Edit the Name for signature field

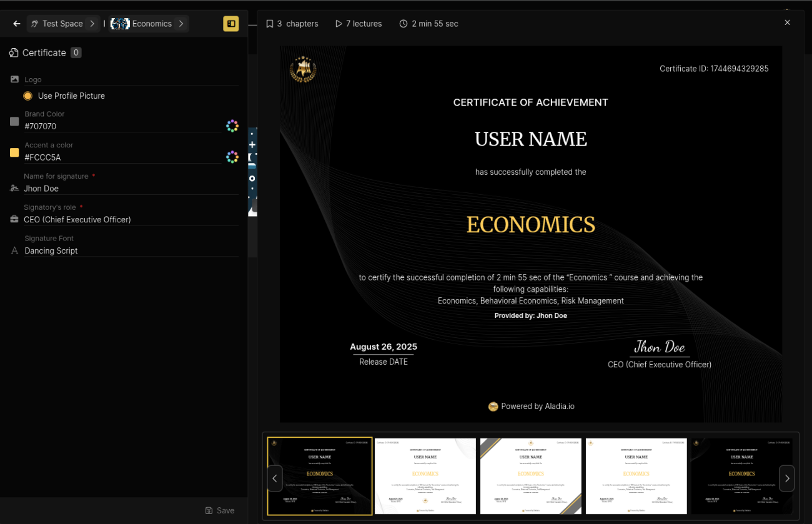(131, 189)
